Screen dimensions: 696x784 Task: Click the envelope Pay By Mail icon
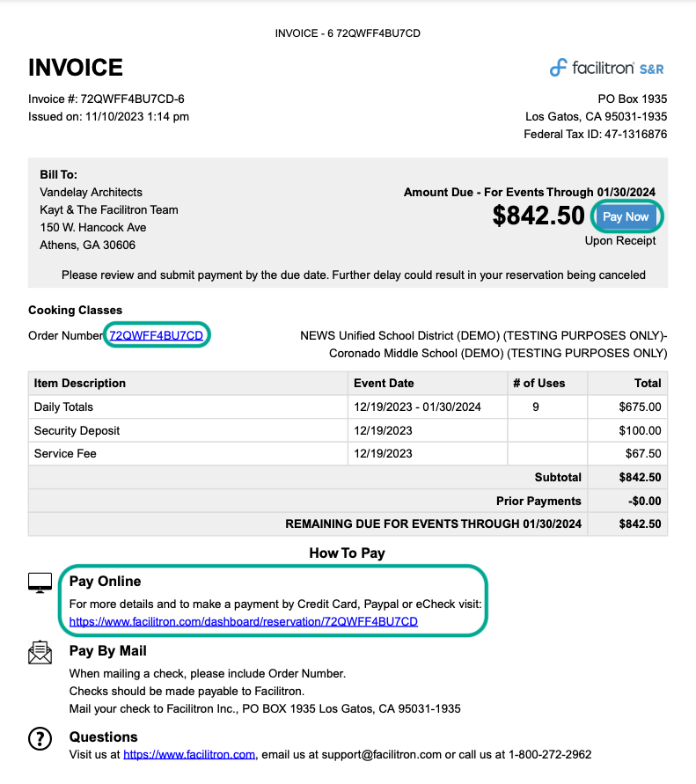tap(40, 653)
